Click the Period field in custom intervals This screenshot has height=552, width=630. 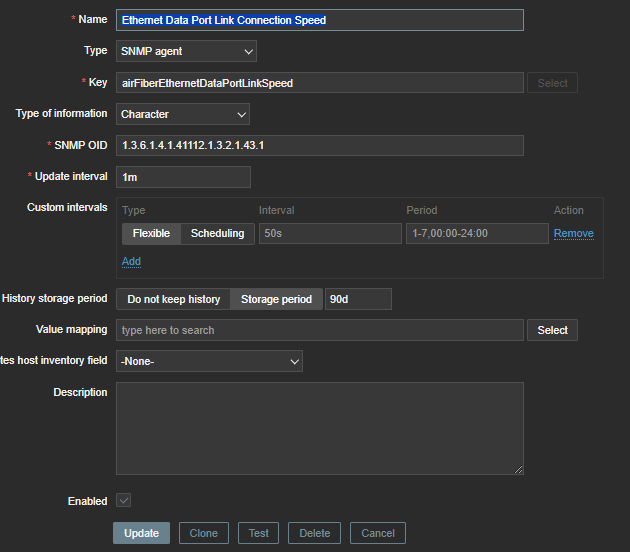pyautogui.click(x=476, y=234)
